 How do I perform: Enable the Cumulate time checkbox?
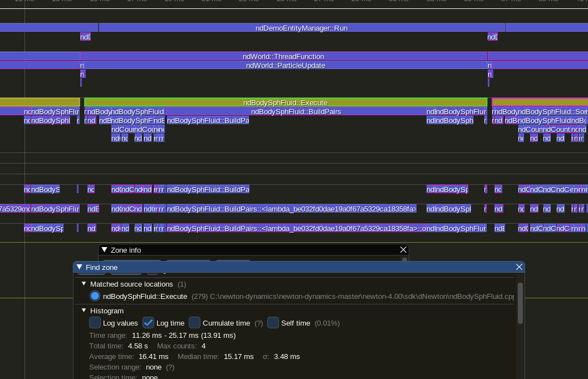coord(194,323)
